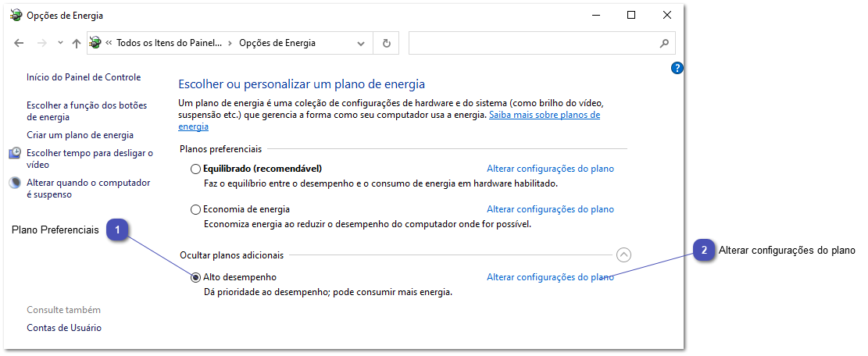Focus the Control Panel search box
868x356 pixels.
coord(541,43)
